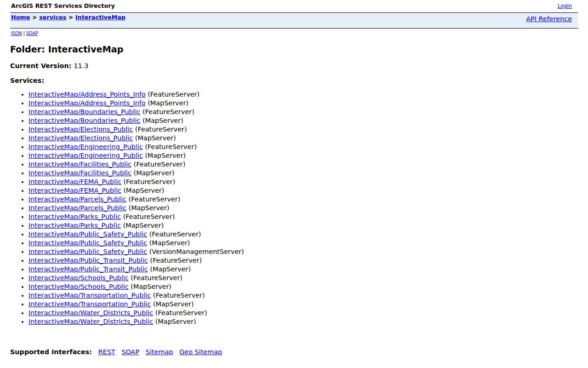Open Engineering_Public FeatureServer link
Viewport: 588px width, 368px height.
pyautogui.click(x=85, y=147)
